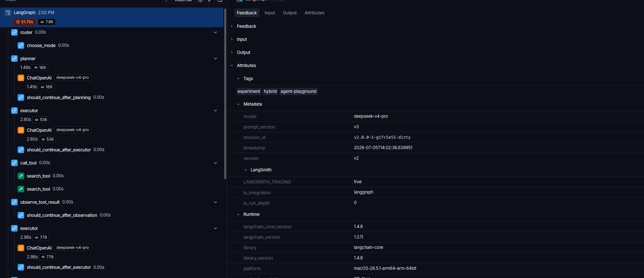Click the library value langchain-core
Viewport: 644px width, 278px height.
[368, 248]
